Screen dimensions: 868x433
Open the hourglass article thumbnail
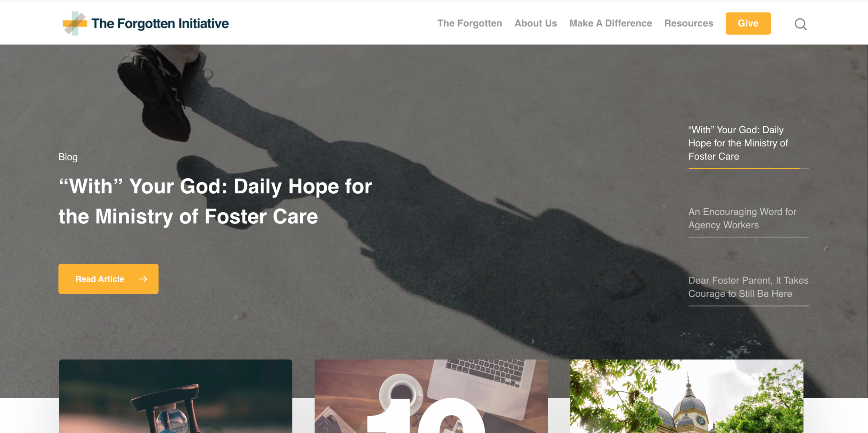click(175, 396)
